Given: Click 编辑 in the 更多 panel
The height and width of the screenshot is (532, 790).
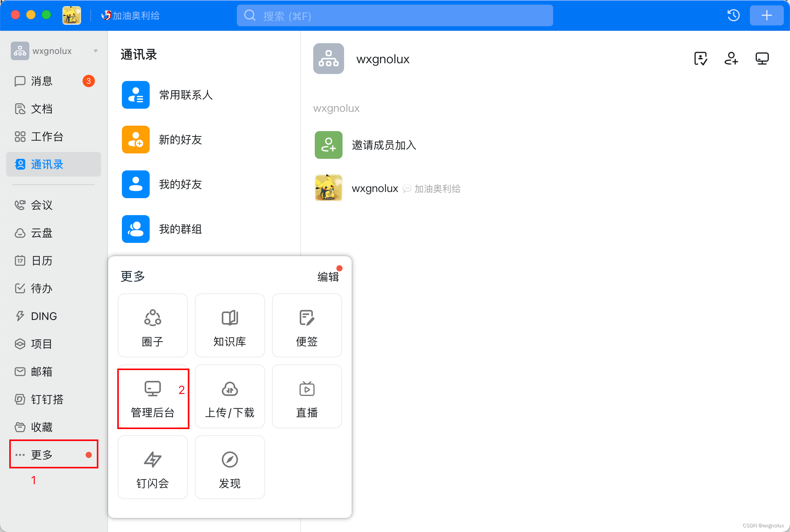Looking at the screenshot, I should pyautogui.click(x=328, y=276).
